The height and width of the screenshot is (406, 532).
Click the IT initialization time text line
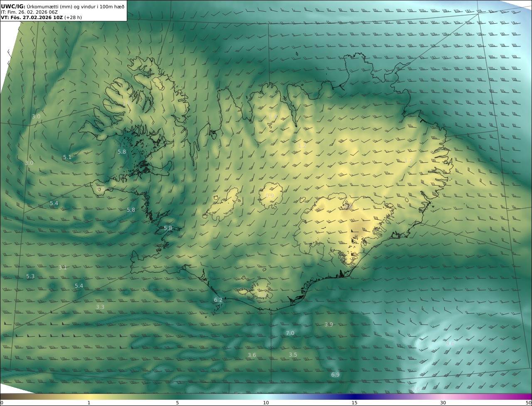(29, 12)
